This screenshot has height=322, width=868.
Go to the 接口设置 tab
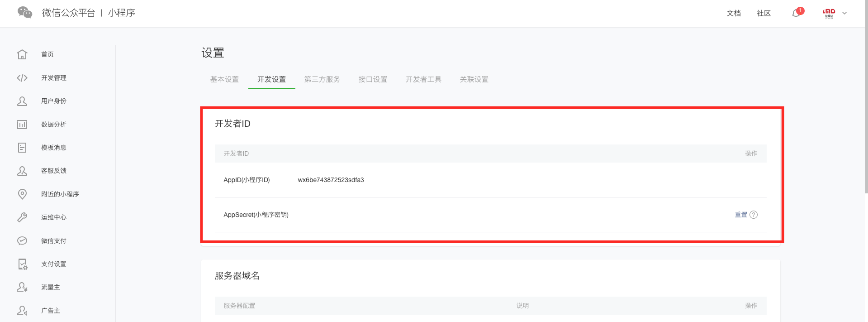373,79
